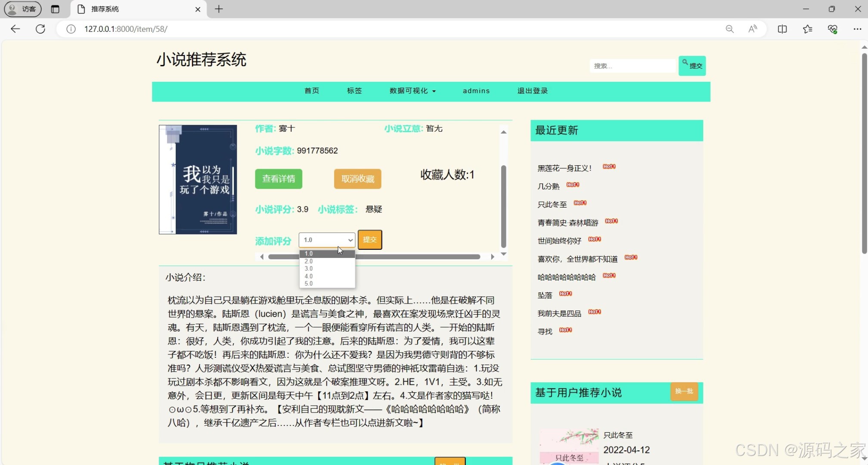Click the HOT badge beside 黑莲花一身正义
The height and width of the screenshot is (465, 868).
609,167
